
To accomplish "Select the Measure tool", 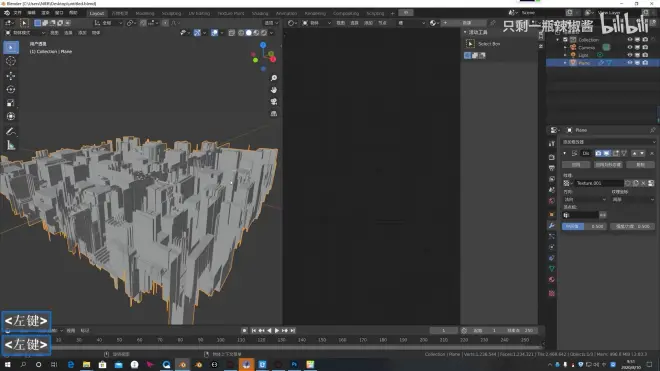I will pos(11,145).
